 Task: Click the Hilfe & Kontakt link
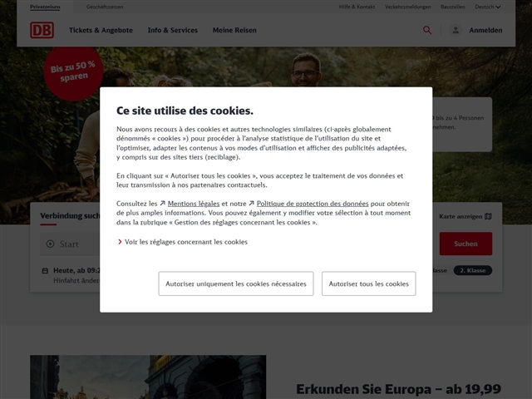coord(357,7)
